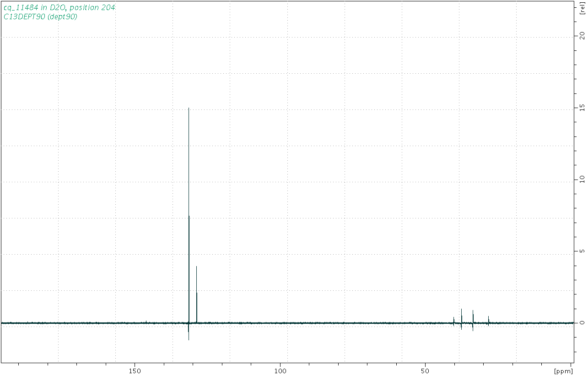Click the 50 ppm axis tick label
This screenshot has width=588, height=376.
(425, 371)
